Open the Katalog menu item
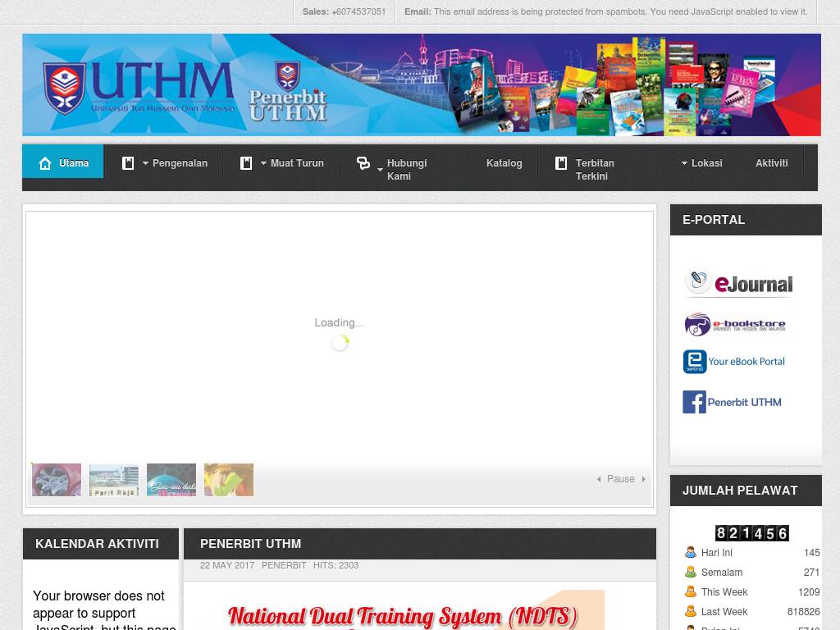Image resolution: width=840 pixels, height=630 pixels. [504, 163]
